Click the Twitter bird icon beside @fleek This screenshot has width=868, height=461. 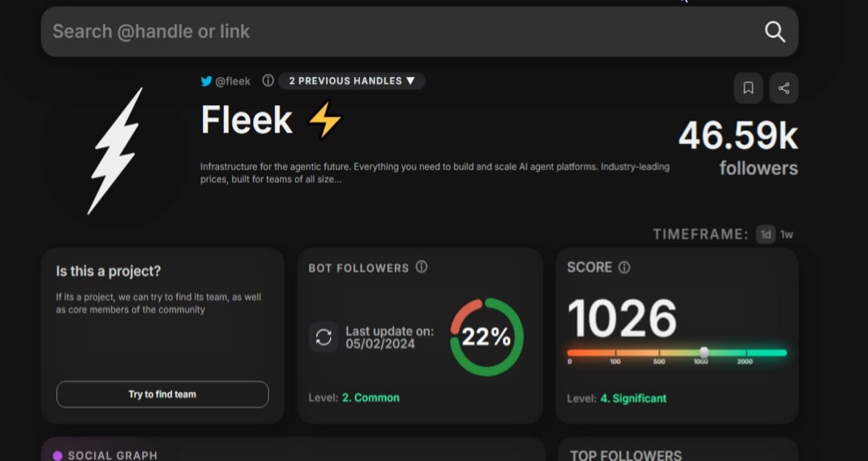tap(207, 82)
